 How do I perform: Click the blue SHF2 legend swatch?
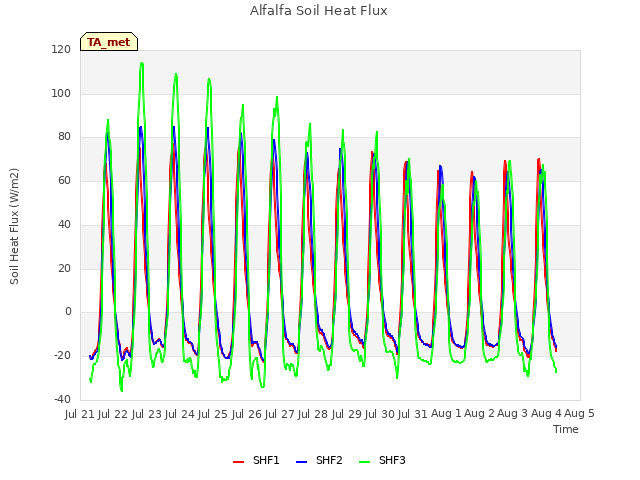coord(301,462)
